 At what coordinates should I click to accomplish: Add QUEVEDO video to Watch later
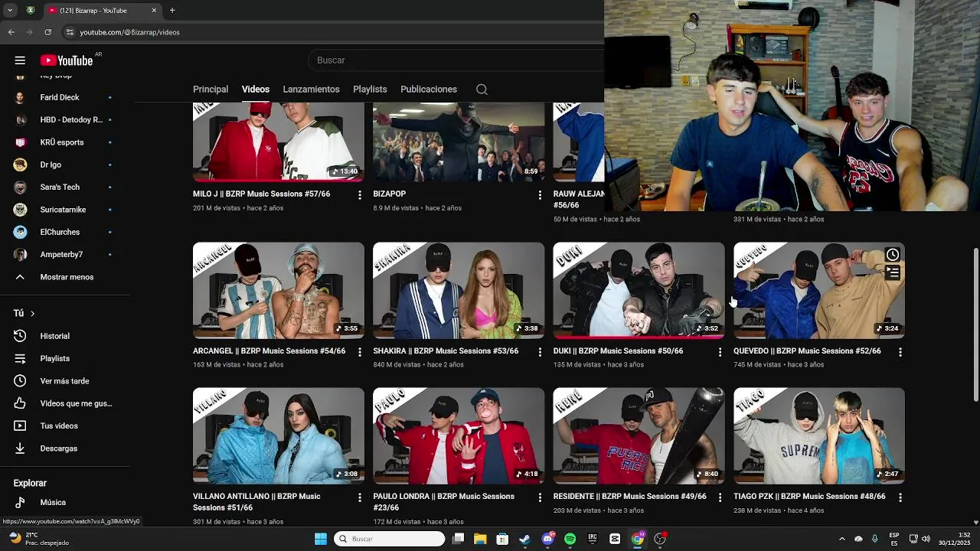coord(893,255)
